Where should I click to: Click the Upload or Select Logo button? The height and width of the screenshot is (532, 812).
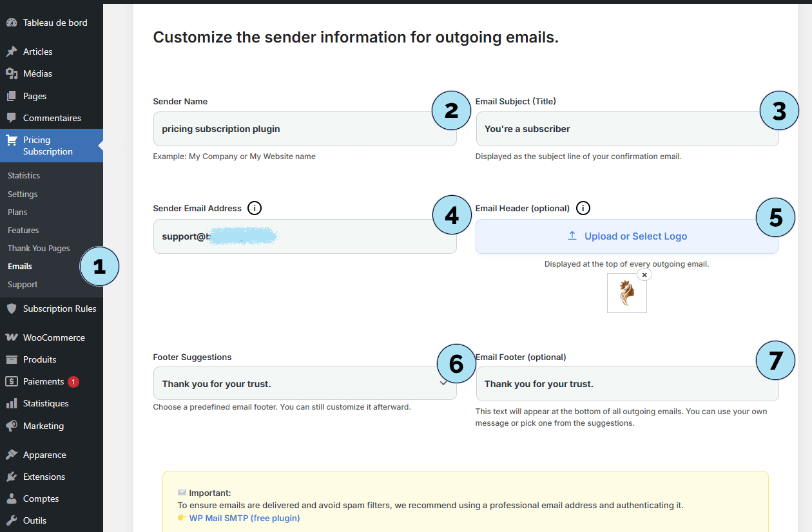[626, 236]
